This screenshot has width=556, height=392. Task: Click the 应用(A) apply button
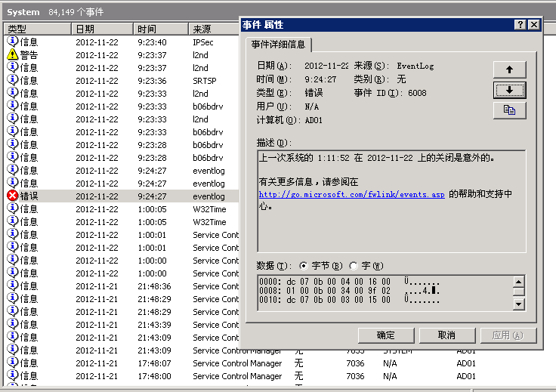[508, 335]
